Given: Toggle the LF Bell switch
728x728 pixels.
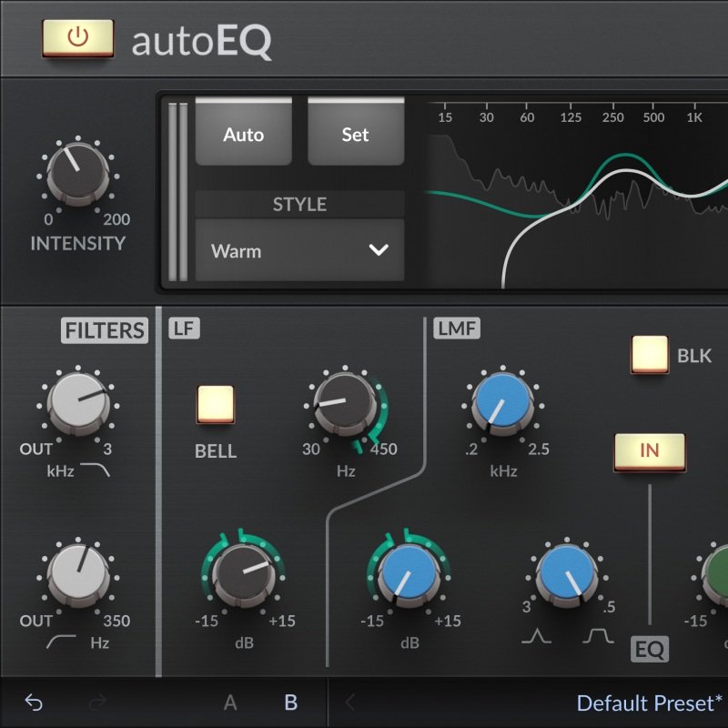Looking at the screenshot, I should (216, 404).
